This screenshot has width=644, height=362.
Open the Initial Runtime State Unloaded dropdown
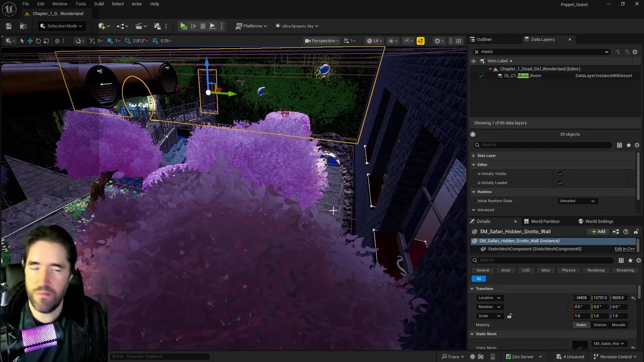(577, 201)
